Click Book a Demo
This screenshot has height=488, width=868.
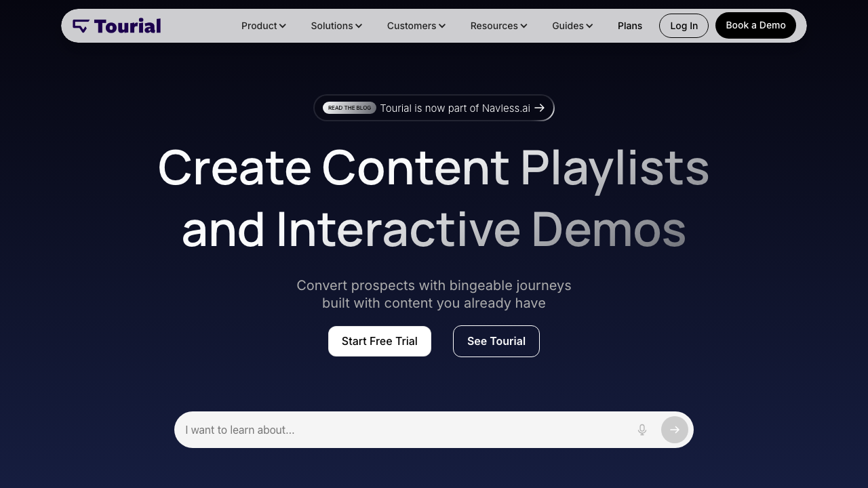coord(755,25)
